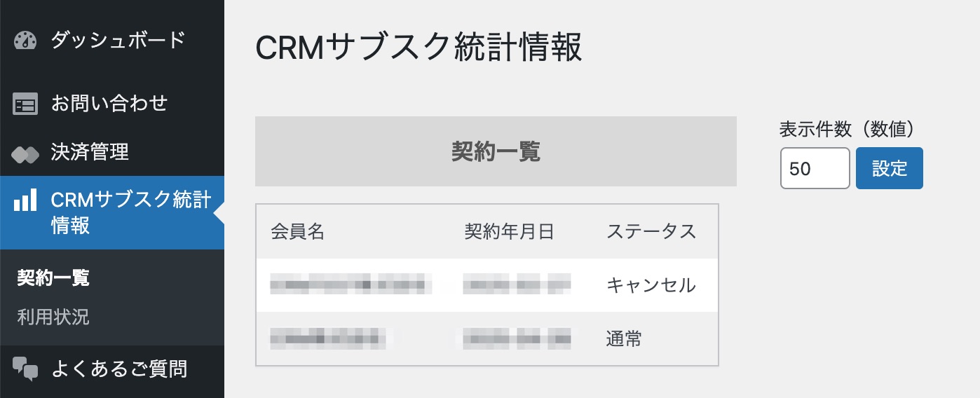This screenshot has width=980, height=398.
Task: Open the ダッシュボード menu item
Action: tap(118, 40)
